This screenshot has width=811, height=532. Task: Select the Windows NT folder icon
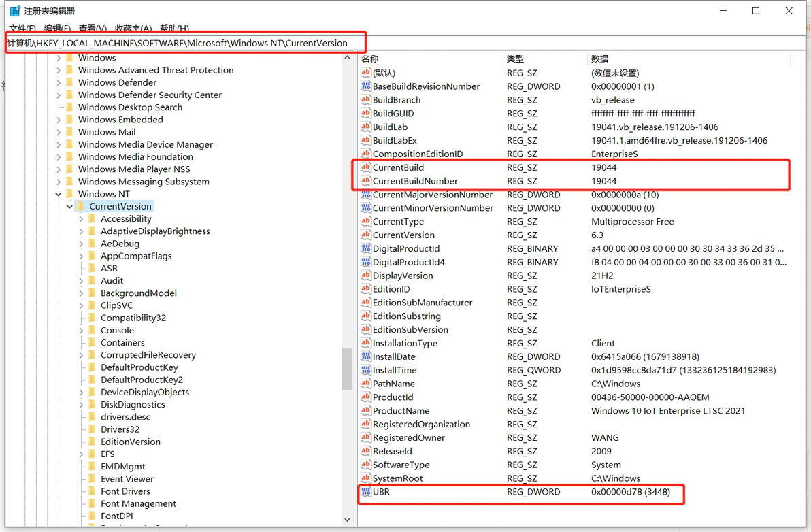pyautogui.click(x=69, y=194)
